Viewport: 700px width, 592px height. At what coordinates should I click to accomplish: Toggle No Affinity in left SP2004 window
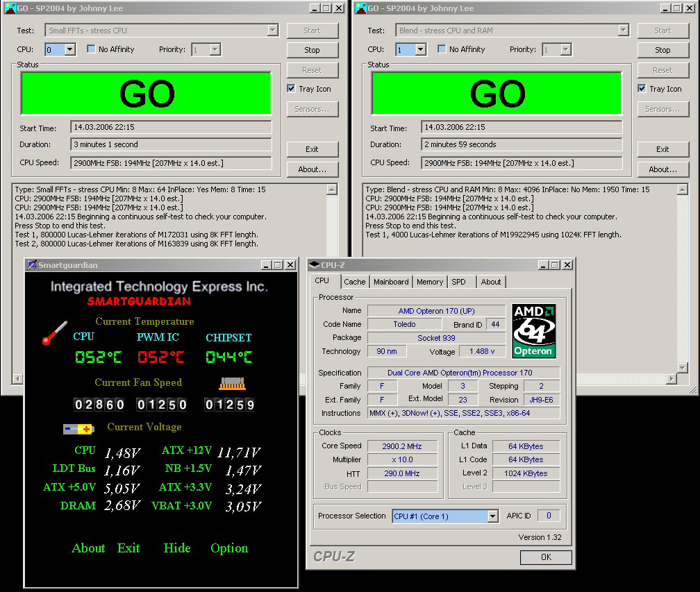point(91,49)
